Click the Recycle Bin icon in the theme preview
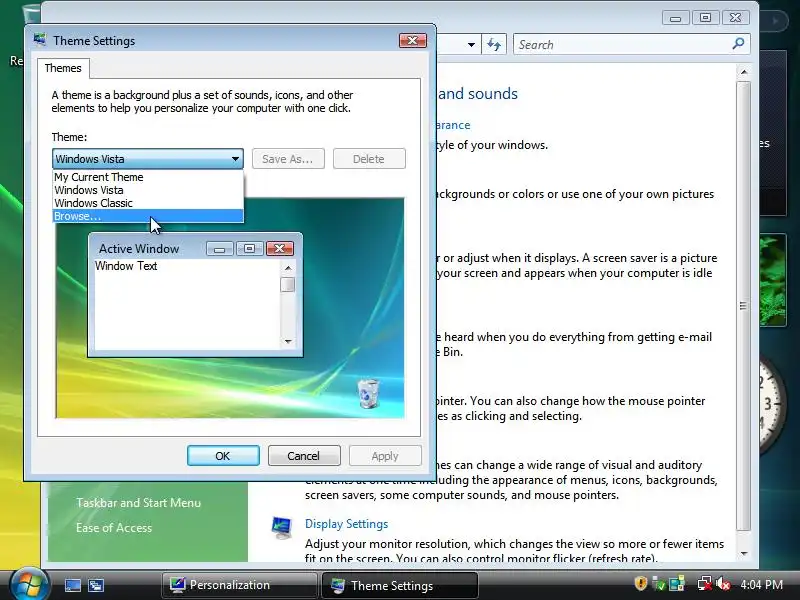The height and width of the screenshot is (600, 800). point(368,393)
